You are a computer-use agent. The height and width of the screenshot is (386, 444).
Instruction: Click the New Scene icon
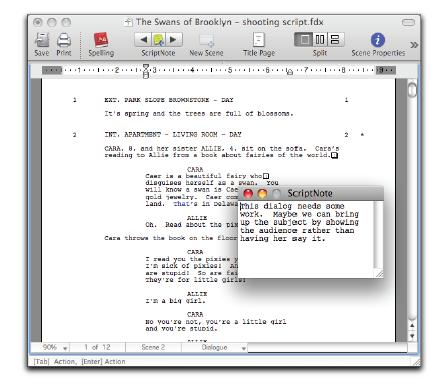tap(206, 40)
